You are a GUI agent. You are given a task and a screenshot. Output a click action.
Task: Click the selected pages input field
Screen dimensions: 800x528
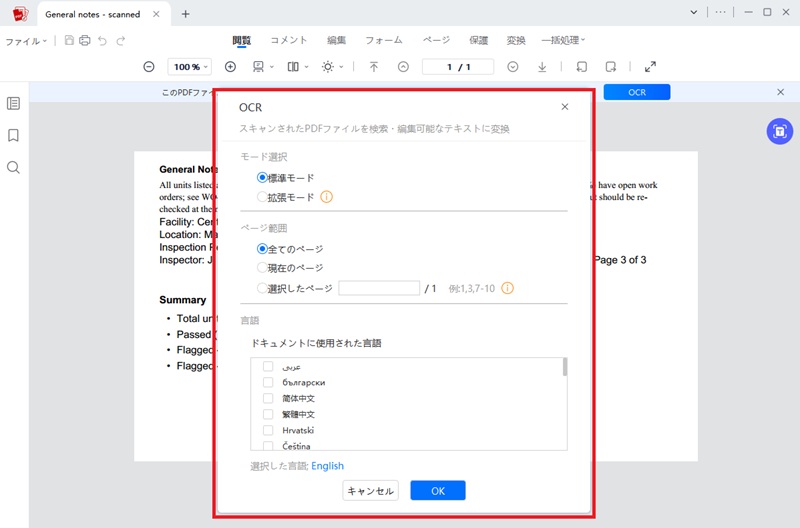[379, 288]
